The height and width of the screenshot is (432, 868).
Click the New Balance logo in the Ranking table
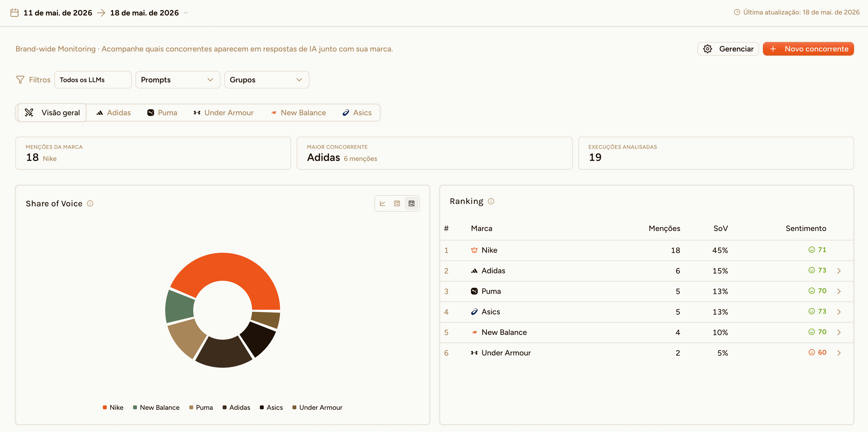[x=474, y=332]
